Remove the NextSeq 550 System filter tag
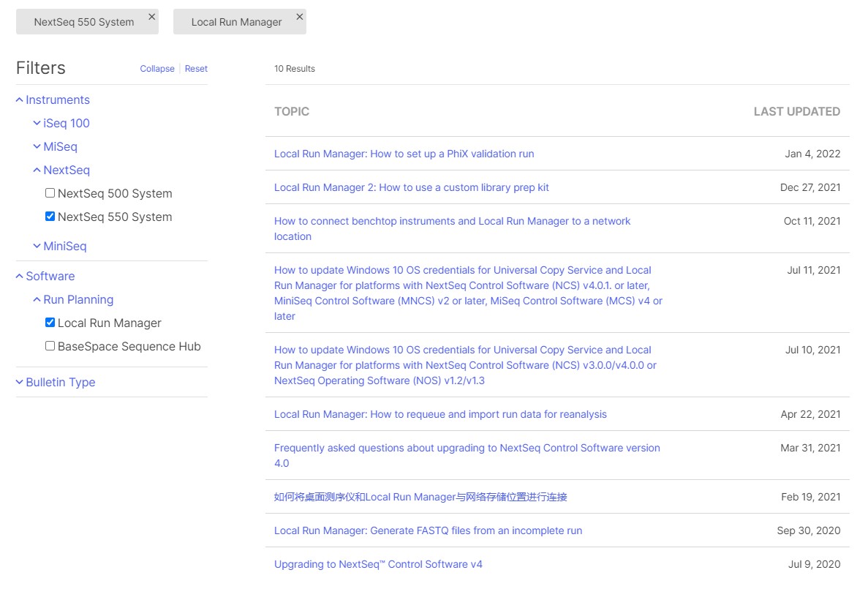Screen dimensions: 868x589 tap(151, 16)
